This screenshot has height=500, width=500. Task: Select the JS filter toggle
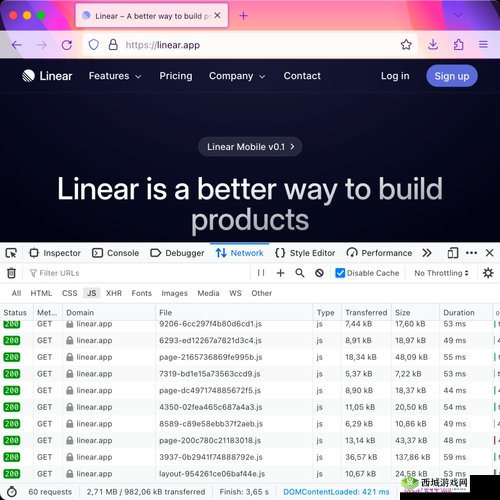point(92,293)
